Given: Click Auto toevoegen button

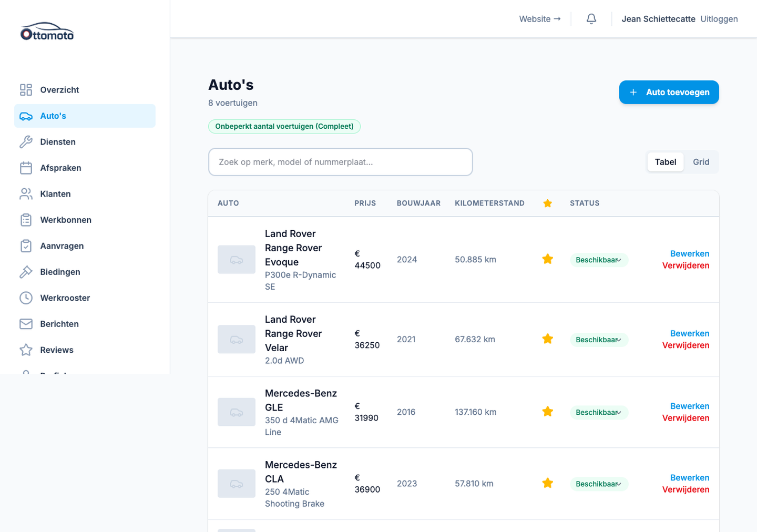Looking at the screenshot, I should point(669,93).
